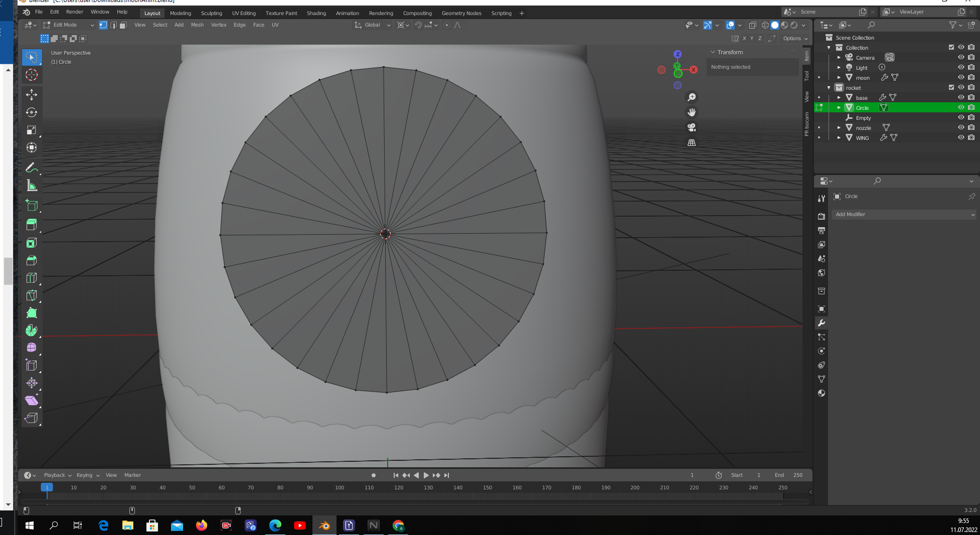Select the Transform tool
The height and width of the screenshot is (535, 980).
click(x=32, y=147)
